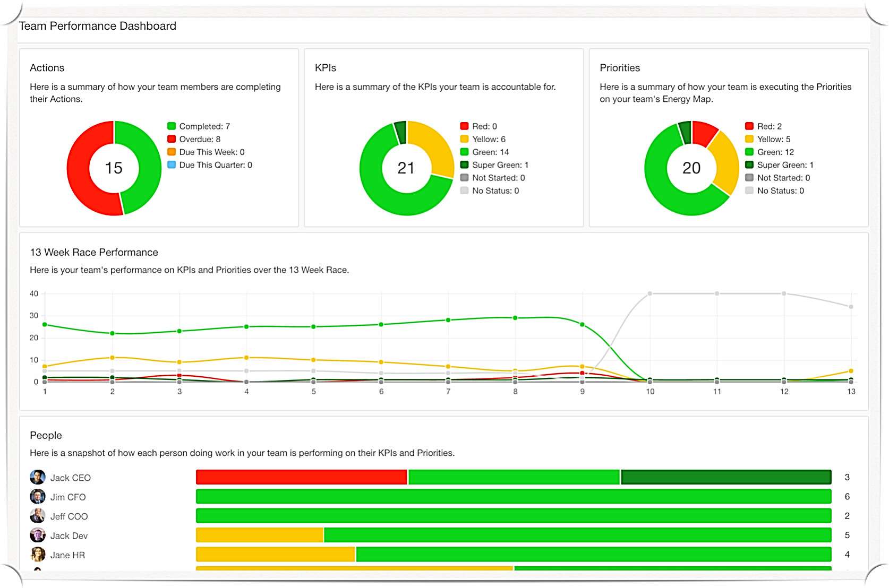This screenshot has height=588, width=889.
Task: Open Jim CFO person name
Action: click(68, 497)
